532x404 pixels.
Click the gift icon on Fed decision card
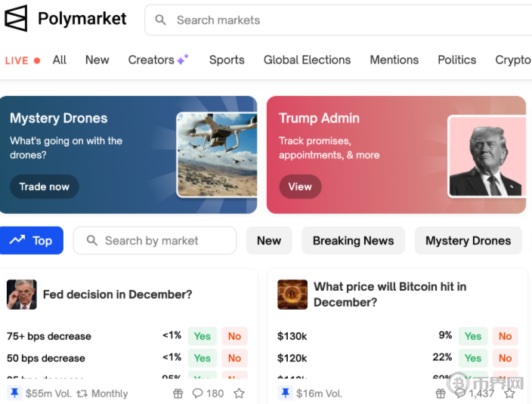coord(178,393)
